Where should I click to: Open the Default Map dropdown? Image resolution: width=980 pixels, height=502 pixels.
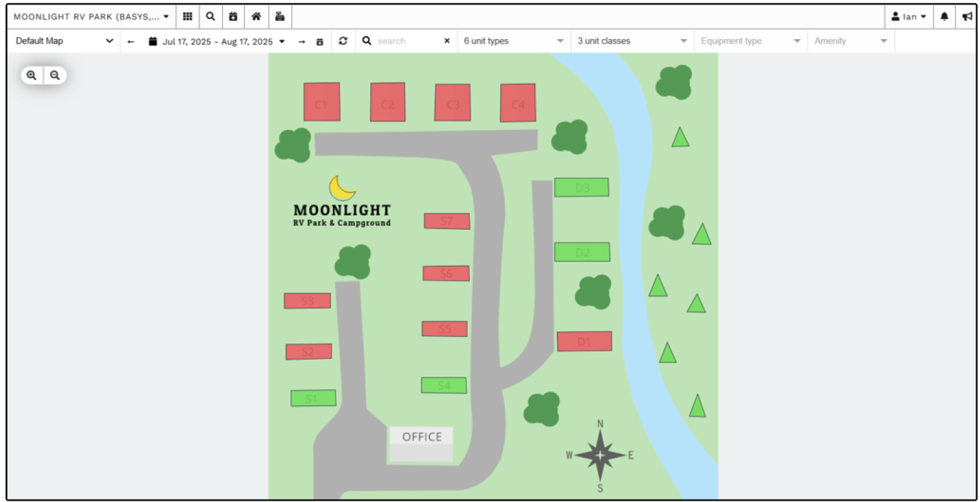pos(63,40)
